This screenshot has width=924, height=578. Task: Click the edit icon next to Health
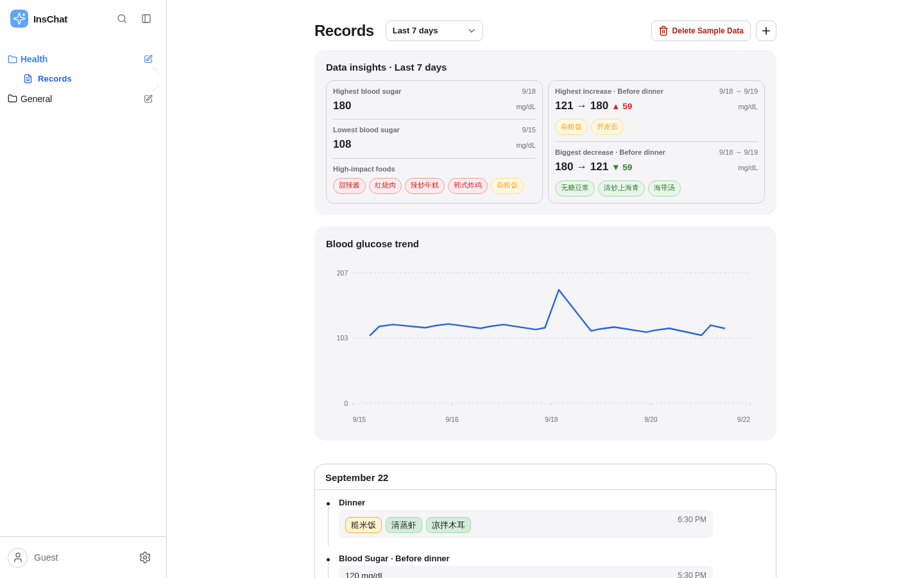click(148, 59)
